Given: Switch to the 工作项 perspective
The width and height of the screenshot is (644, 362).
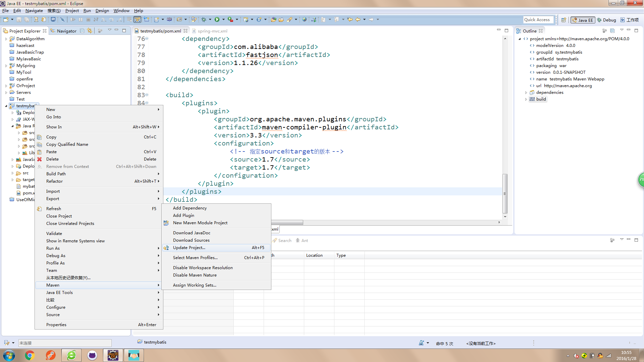Looking at the screenshot, I should [x=630, y=20].
